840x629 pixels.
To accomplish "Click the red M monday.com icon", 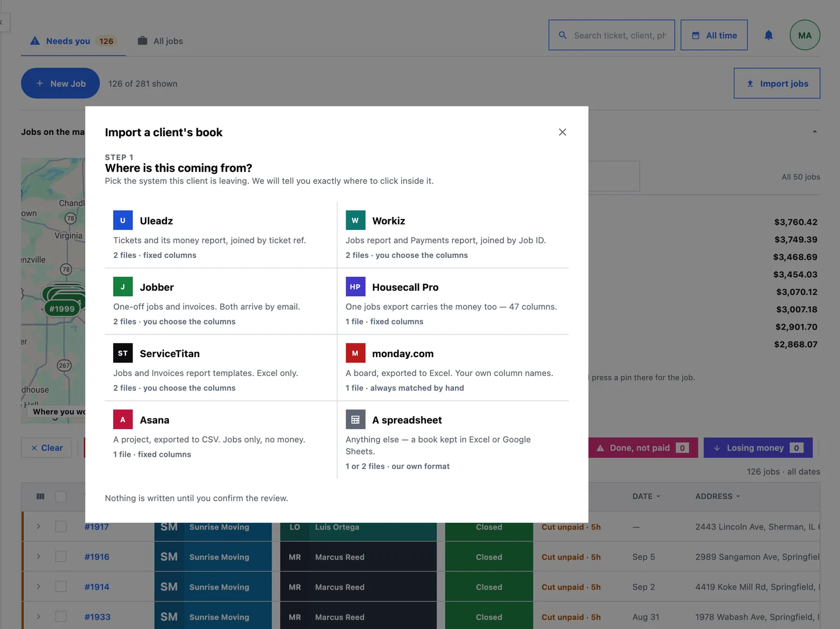I will pyautogui.click(x=355, y=353).
